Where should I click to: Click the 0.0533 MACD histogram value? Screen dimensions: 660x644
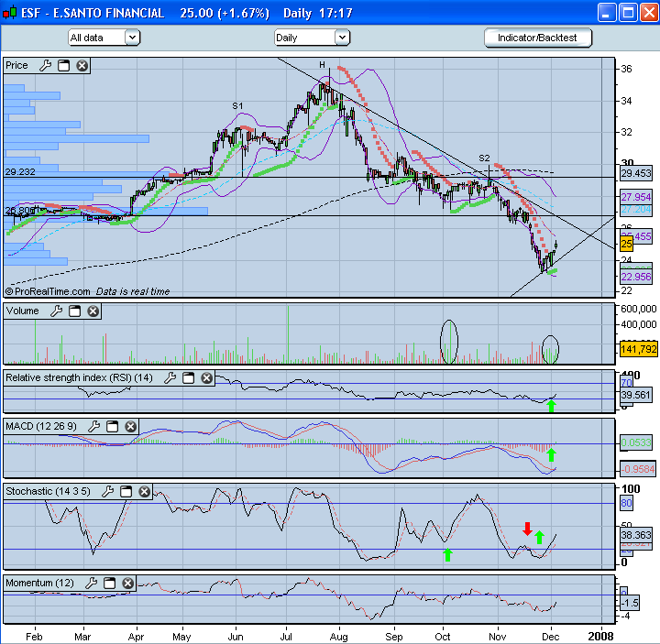(x=636, y=442)
